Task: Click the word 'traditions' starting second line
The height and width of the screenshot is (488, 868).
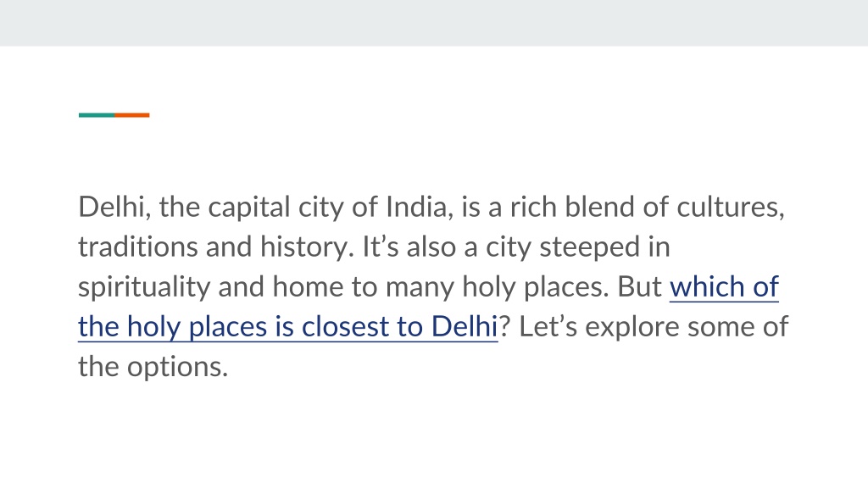Action: click(137, 247)
